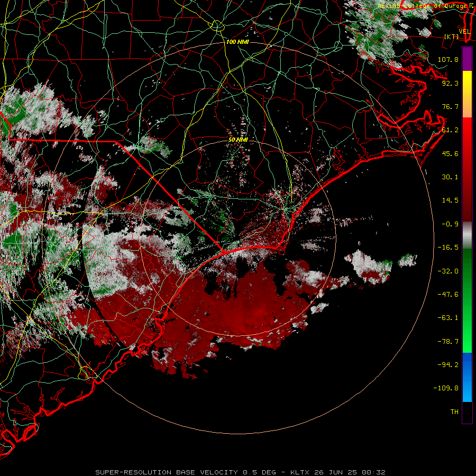
Task: Click the Super-Resolution Base Velocity caption
Action: coord(240,472)
